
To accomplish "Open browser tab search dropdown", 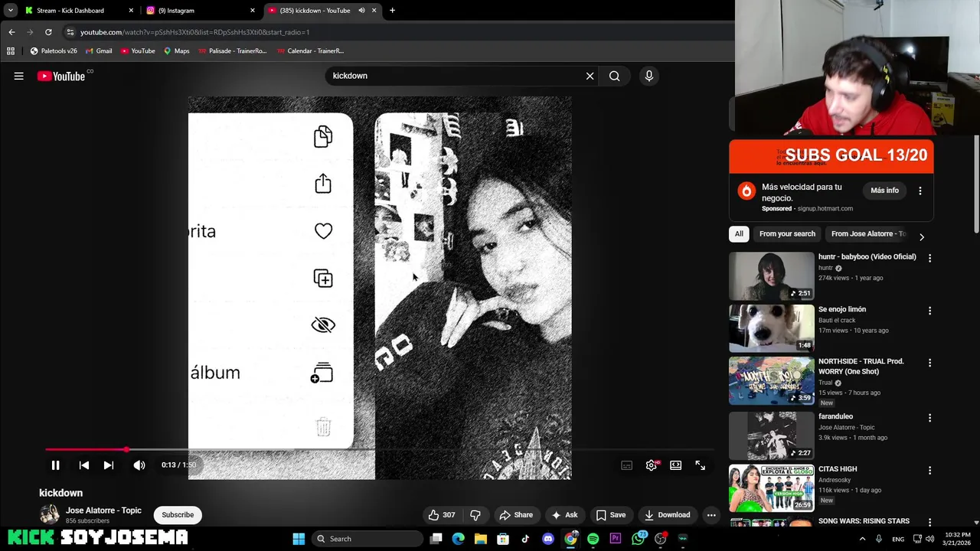I will 10,11.
